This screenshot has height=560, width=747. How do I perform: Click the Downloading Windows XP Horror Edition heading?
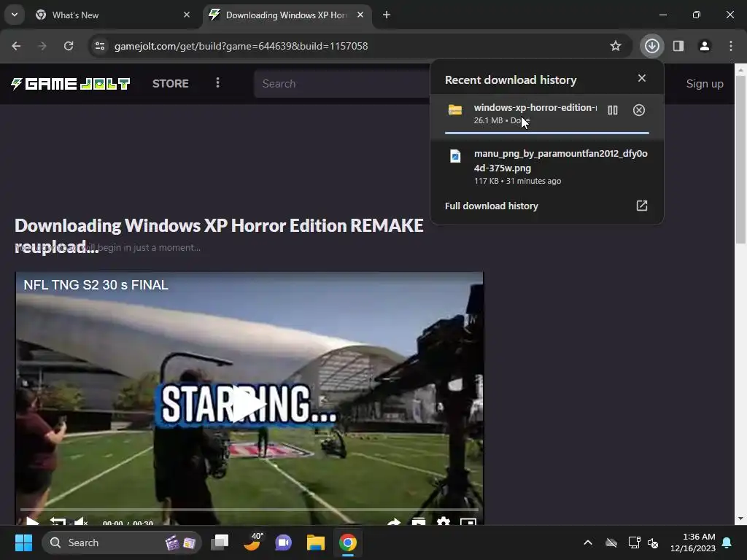[x=219, y=236]
